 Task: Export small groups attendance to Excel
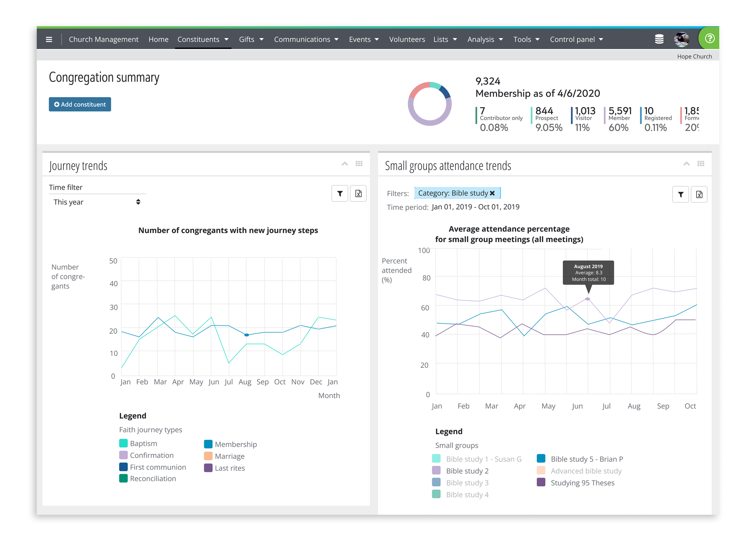coord(699,195)
